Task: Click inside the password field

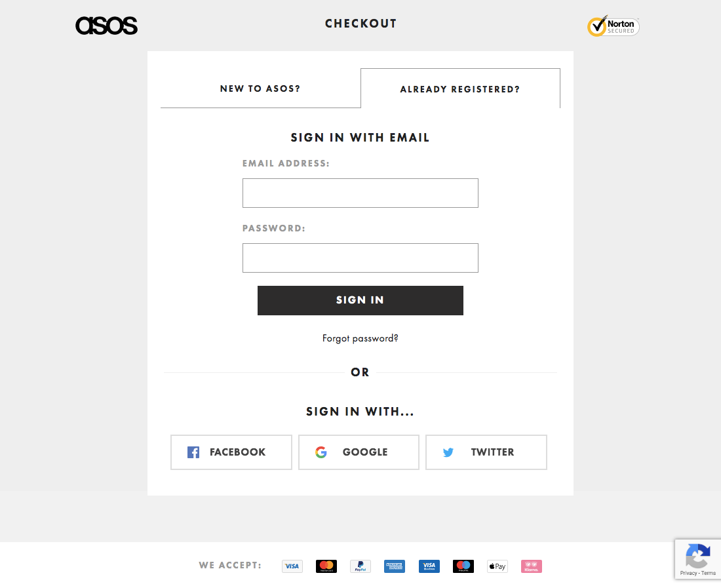Action: pyautogui.click(x=360, y=258)
